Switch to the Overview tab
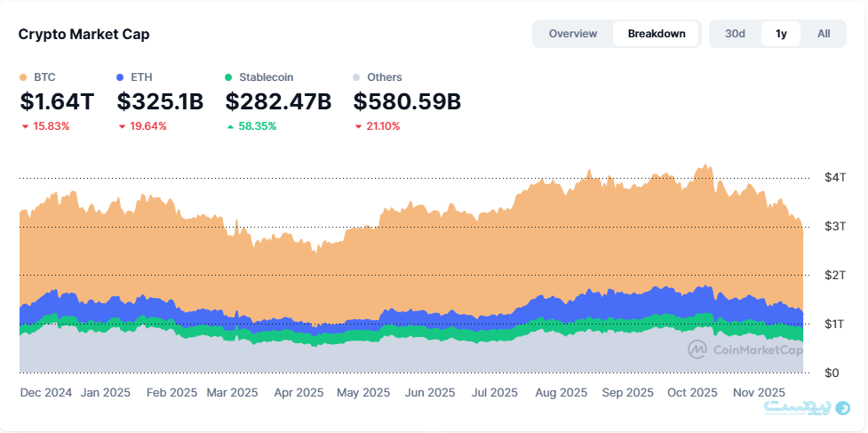Screen dimensions: 868x433 pos(572,34)
